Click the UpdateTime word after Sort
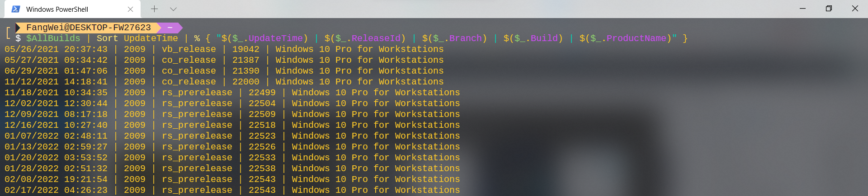 151,38
